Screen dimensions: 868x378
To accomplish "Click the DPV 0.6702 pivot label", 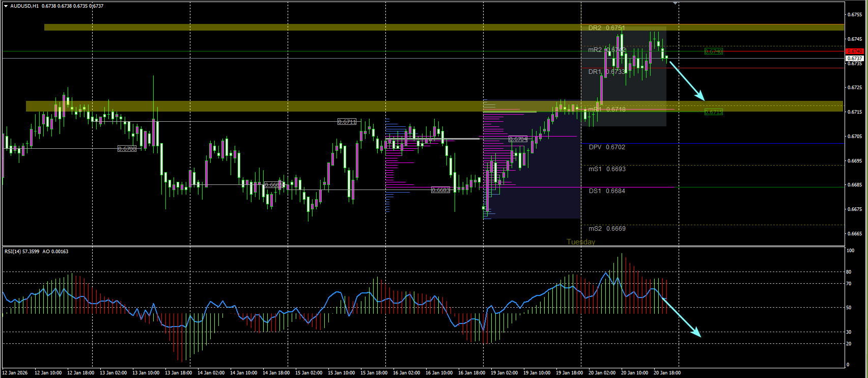I will (607, 147).
